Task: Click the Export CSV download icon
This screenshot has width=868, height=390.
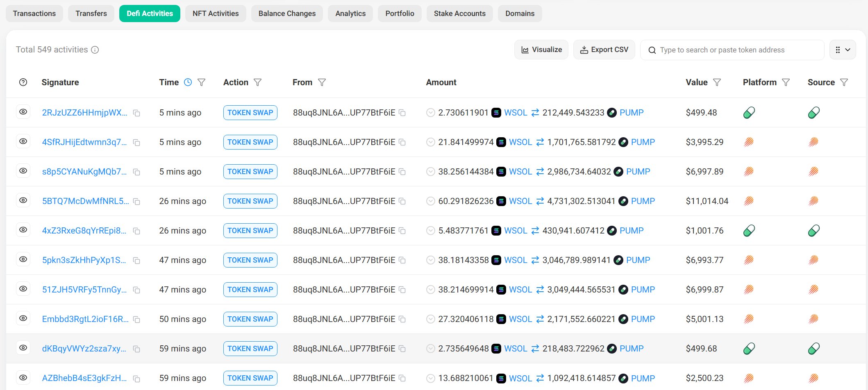Action: click(584, 50)
